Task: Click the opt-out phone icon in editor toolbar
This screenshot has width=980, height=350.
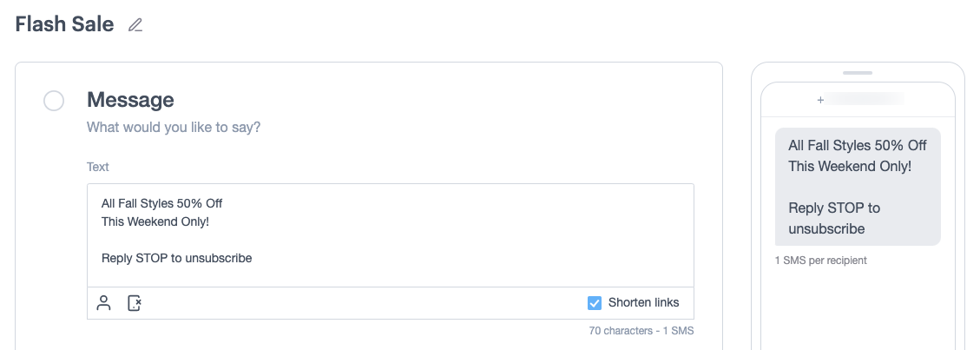Action: coord(135,303)
